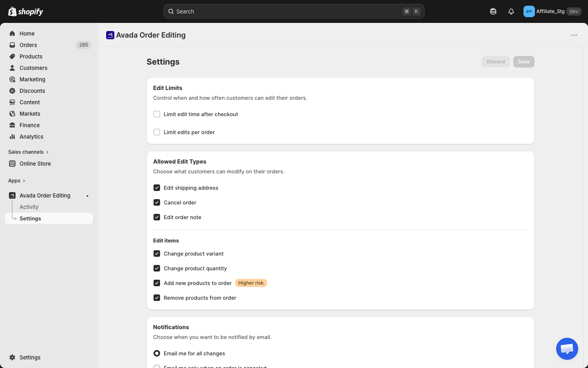This screenshot has height=368, width=588.
Task: Open the chat support bubble
Action: point(567,349)
